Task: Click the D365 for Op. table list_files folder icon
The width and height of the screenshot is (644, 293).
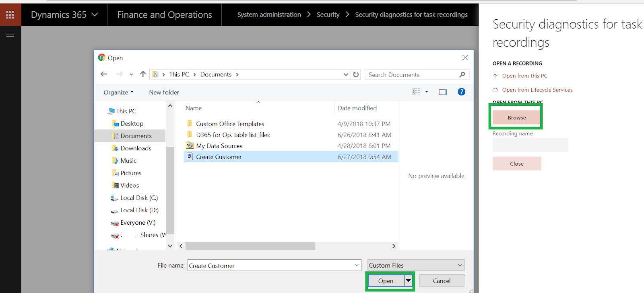Action: click(190, 134)
